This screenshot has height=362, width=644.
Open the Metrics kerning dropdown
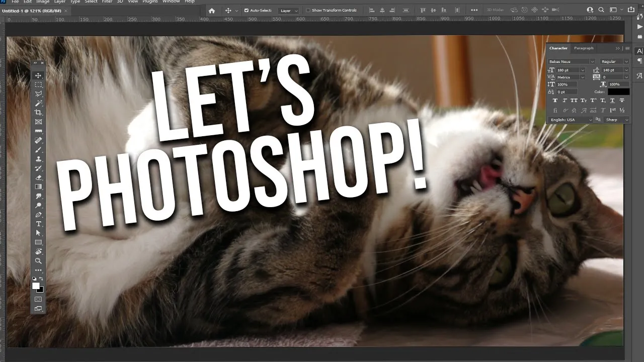pyautogui.click(x=583, y=77)
